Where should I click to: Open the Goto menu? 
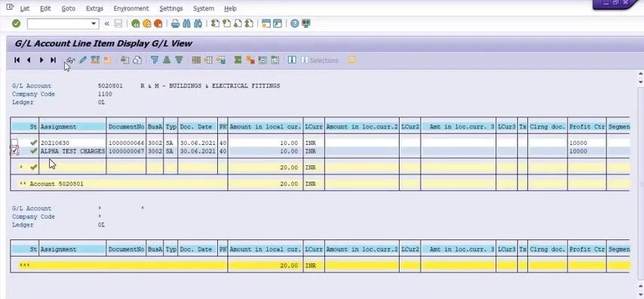point(68,8)
